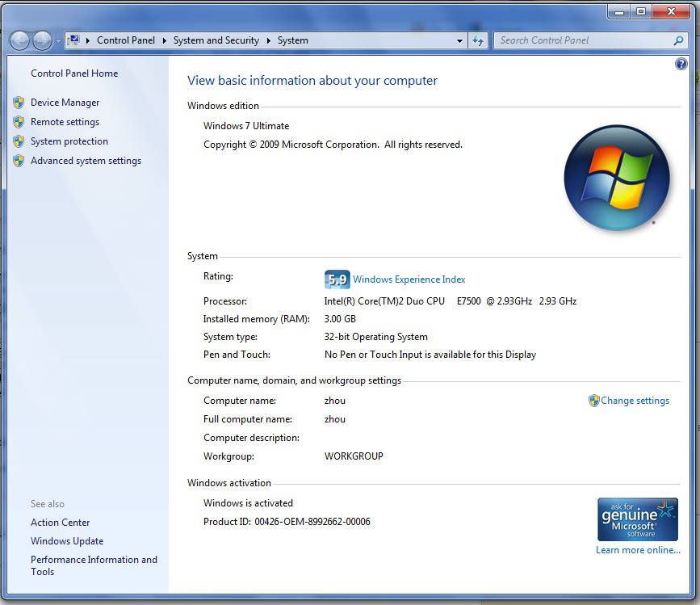Expand arrow after System and Security breadcrumb
700x605 pixels.
coord(269,40)
